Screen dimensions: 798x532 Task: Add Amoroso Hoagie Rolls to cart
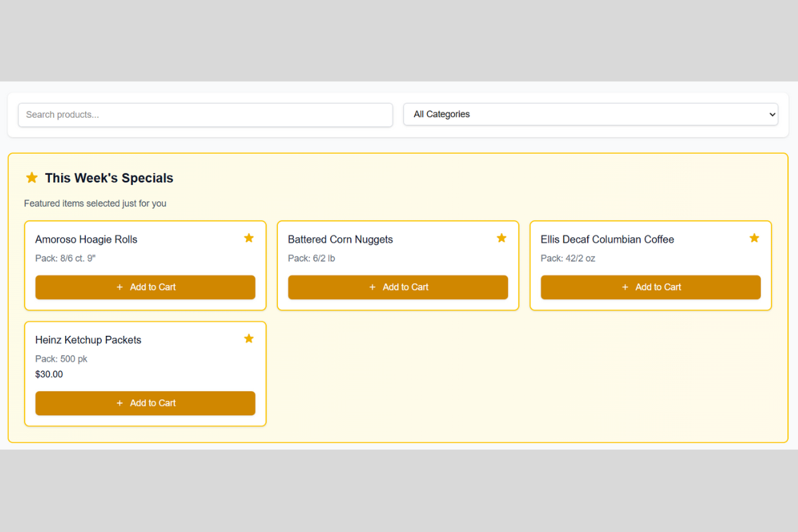click(x=145, y=287)
